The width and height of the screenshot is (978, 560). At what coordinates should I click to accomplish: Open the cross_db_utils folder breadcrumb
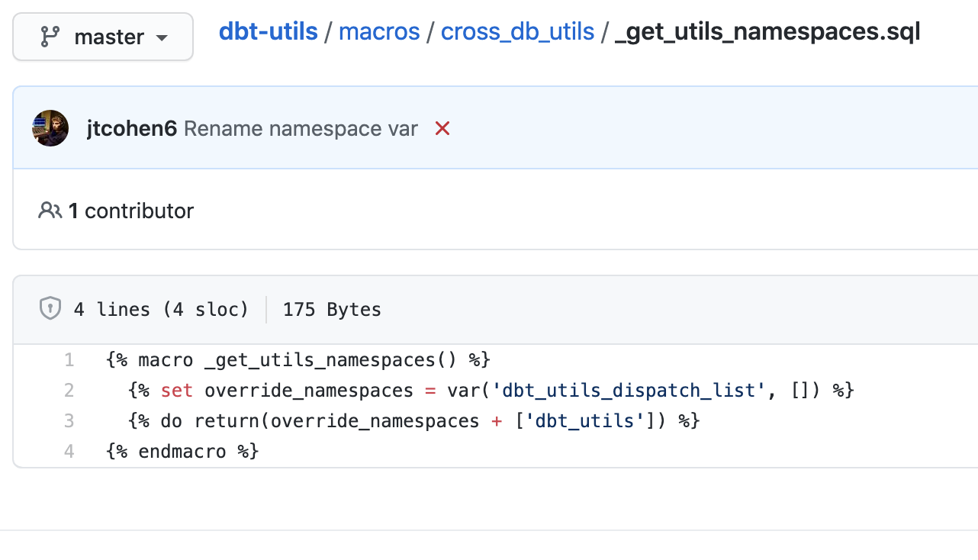[x=517, y=31]
